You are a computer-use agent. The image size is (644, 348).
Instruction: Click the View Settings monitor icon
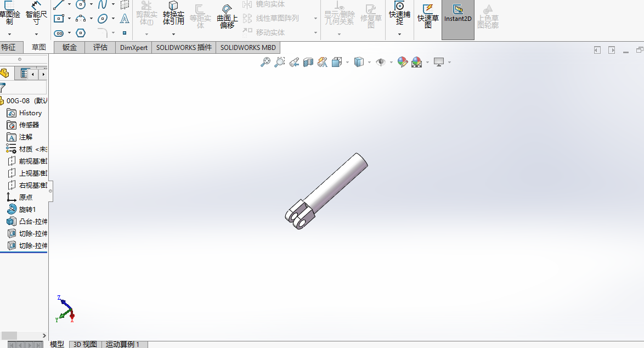point(439,62)
